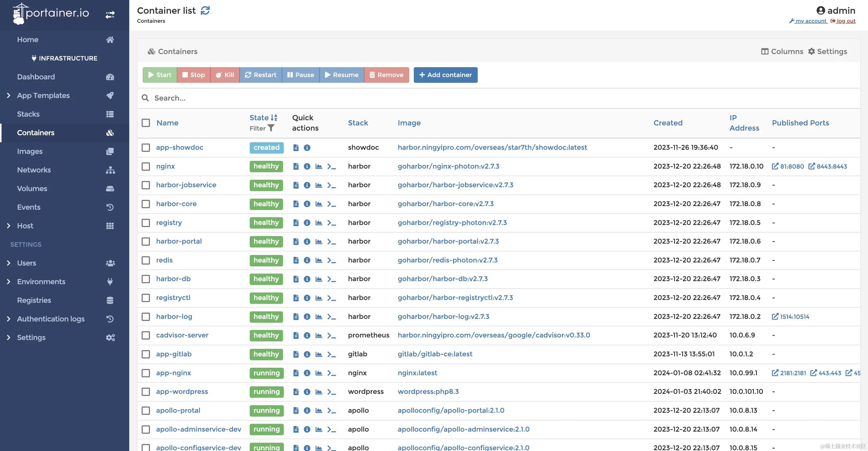Viewport: 868px width, 451px height.
Task: Open logs icon for the nginx container
Action: coord(296,166)
